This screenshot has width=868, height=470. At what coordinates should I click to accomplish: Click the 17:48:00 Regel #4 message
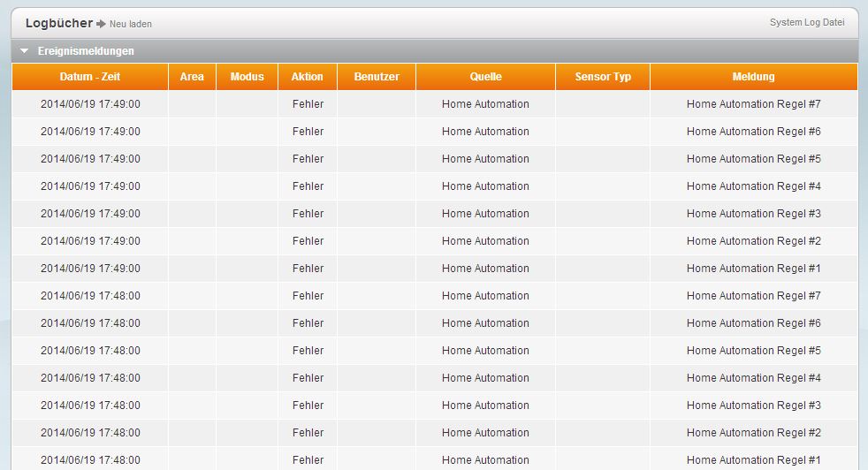pos(753,378)
